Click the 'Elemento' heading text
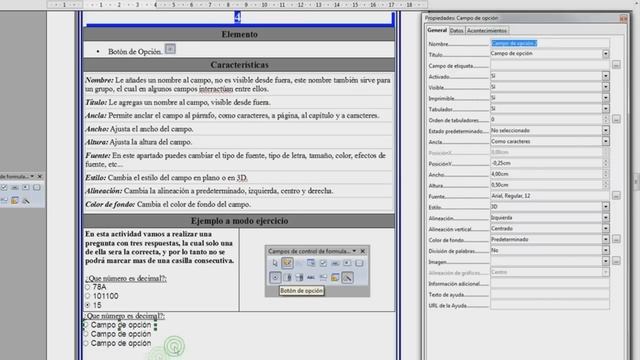The height and width of the screenshot is (360, 640). [x=240, y=34]
